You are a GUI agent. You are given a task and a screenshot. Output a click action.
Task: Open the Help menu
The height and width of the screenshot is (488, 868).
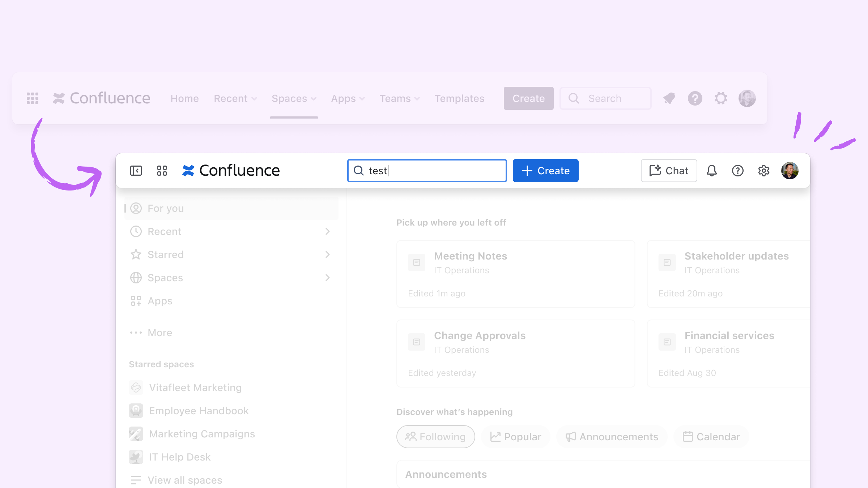738,171
